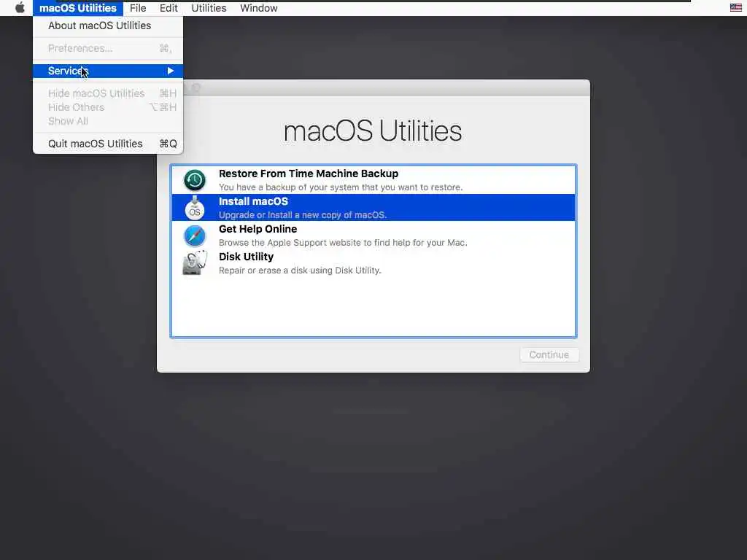Click 'Upgrade or install a new copy' description
The image size is (747, 560).
(303, 215)
